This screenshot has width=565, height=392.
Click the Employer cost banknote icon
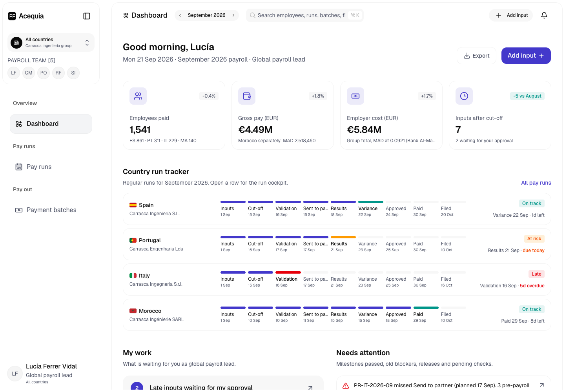coord(355,96)
